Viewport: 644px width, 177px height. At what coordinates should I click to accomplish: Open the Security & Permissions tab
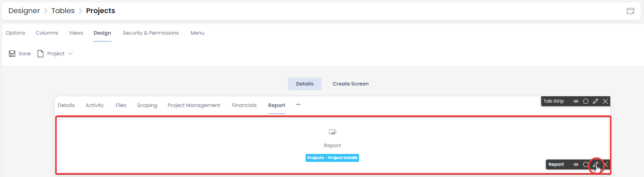pos(151,33)
